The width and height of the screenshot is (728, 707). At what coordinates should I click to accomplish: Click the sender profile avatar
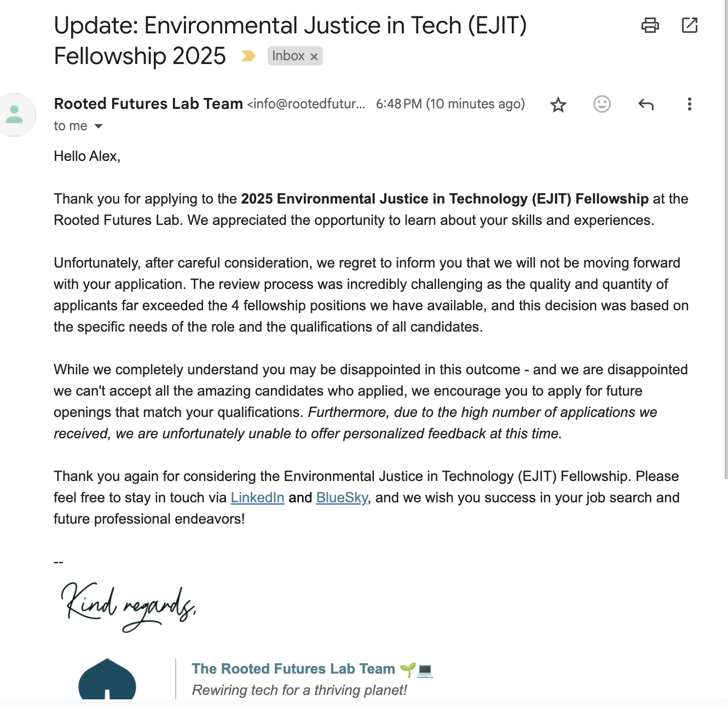(15, 114)
